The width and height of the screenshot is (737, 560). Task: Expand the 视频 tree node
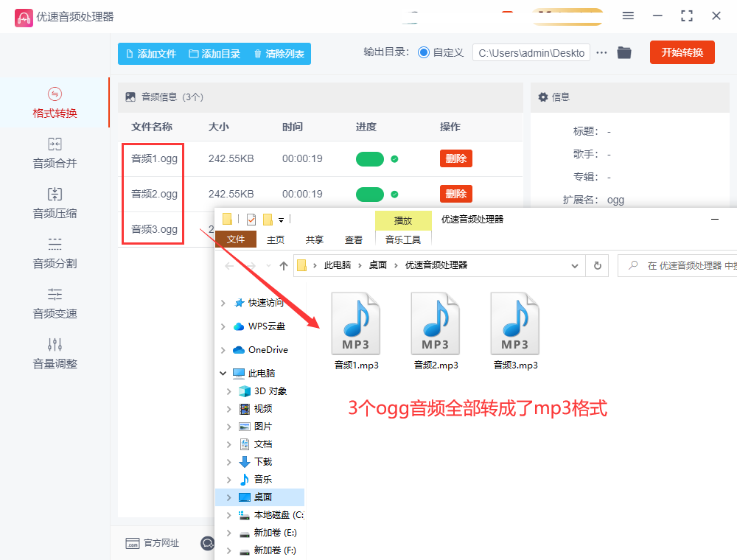[229, 409]
